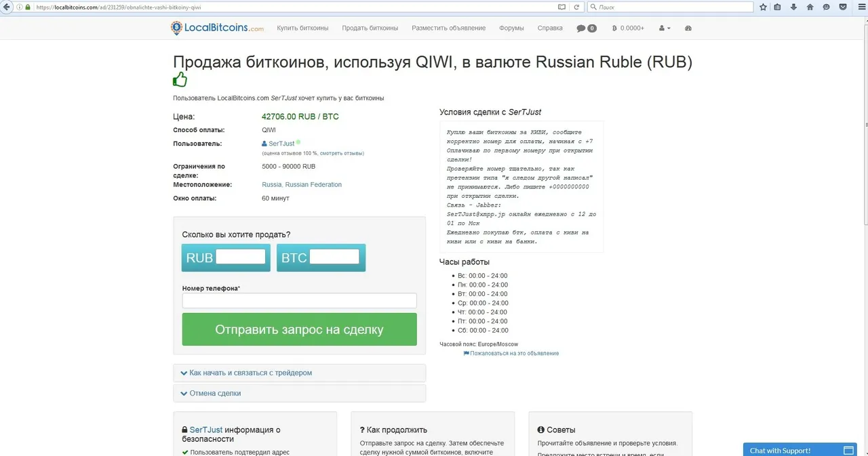Viewport: 868px width, 456px height.
Task: Open the bitcoin wallet balance 0.0000+
Action: pyautogui.click(x=628, y=28)
